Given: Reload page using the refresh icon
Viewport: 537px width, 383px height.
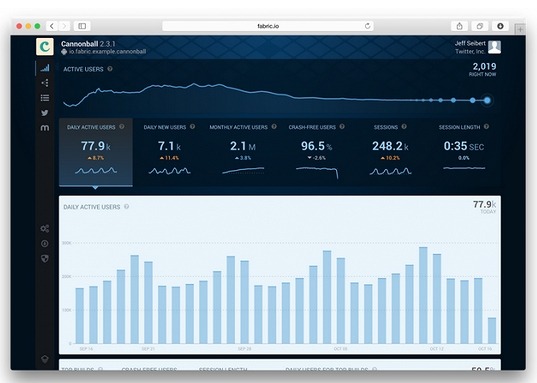Looking at the screenshot, I should 367,26.
